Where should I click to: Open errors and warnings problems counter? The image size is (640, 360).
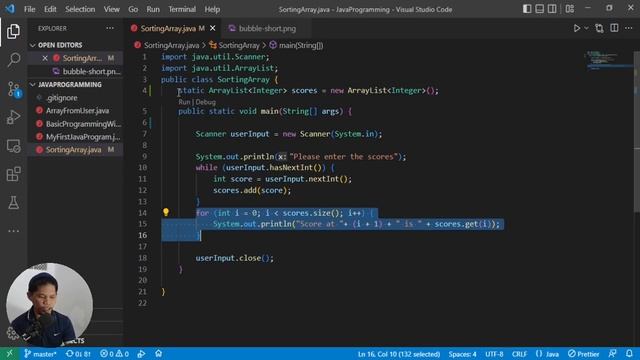[x=114, y=353]
